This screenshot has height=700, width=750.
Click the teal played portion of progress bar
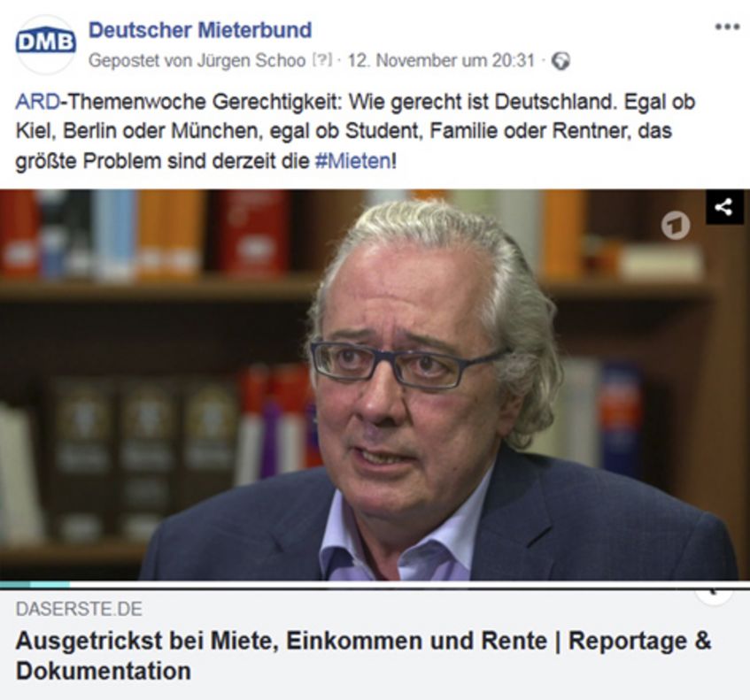tap(35, 584)
